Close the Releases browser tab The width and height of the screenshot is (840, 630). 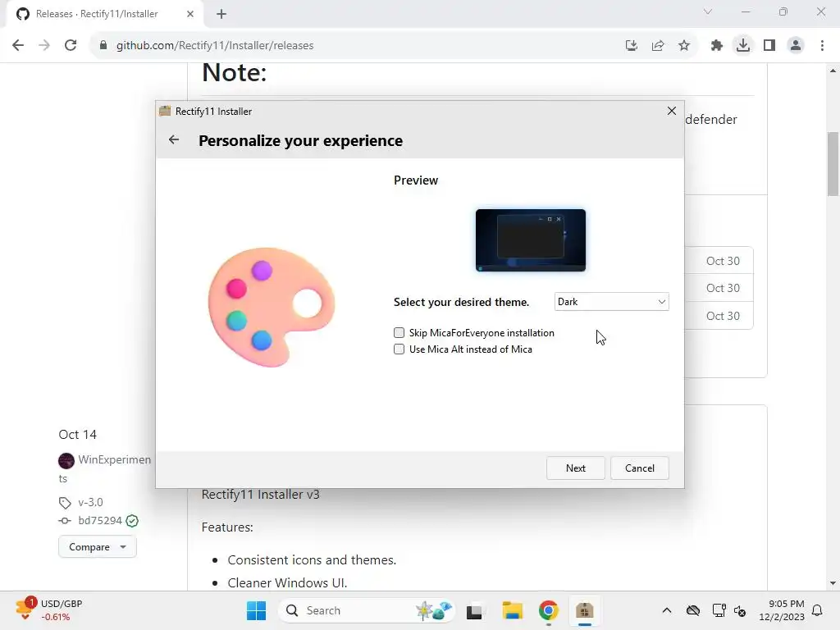click(x=190, y=14)
